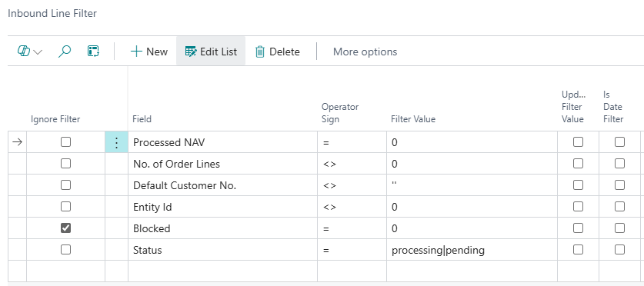Click the '' filter value cell
The height and width of the screenshot is (286, 644).
pos(472,185)
